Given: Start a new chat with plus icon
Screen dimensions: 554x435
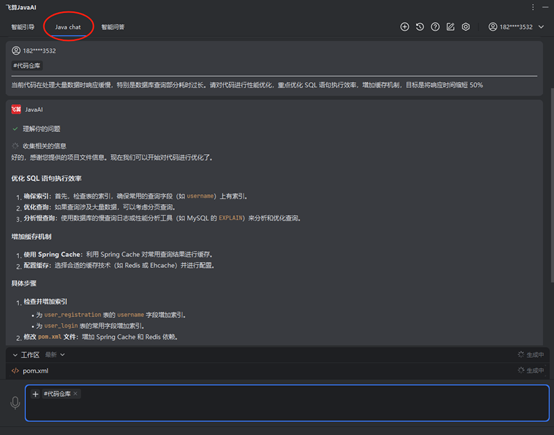Looking at the screenshot, I should coord(405,27).
